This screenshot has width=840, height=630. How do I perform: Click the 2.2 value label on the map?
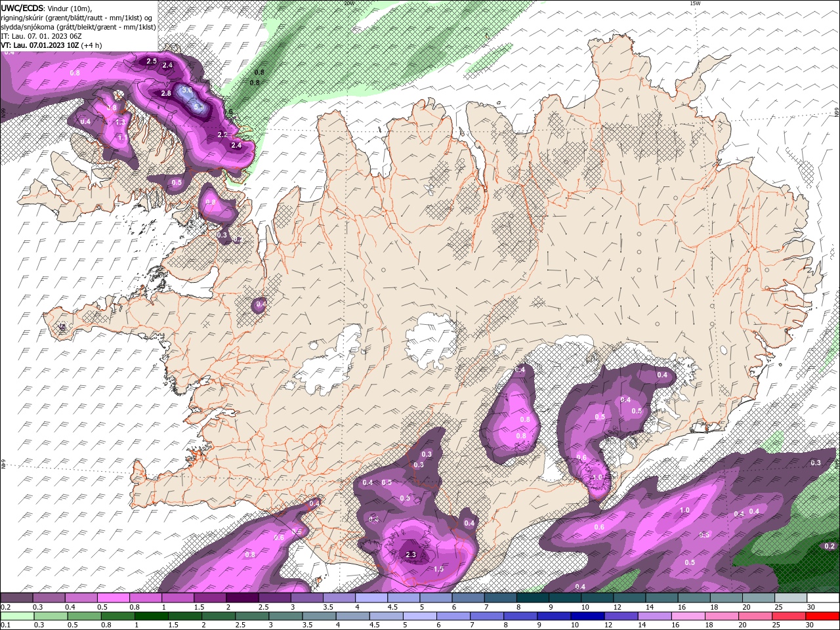(222, 135)
